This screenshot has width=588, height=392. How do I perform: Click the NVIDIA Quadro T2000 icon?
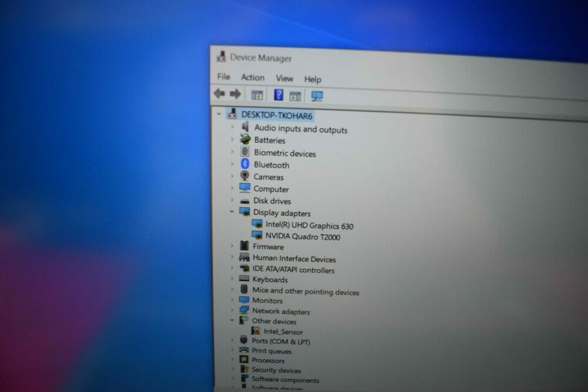pos(257,235)
